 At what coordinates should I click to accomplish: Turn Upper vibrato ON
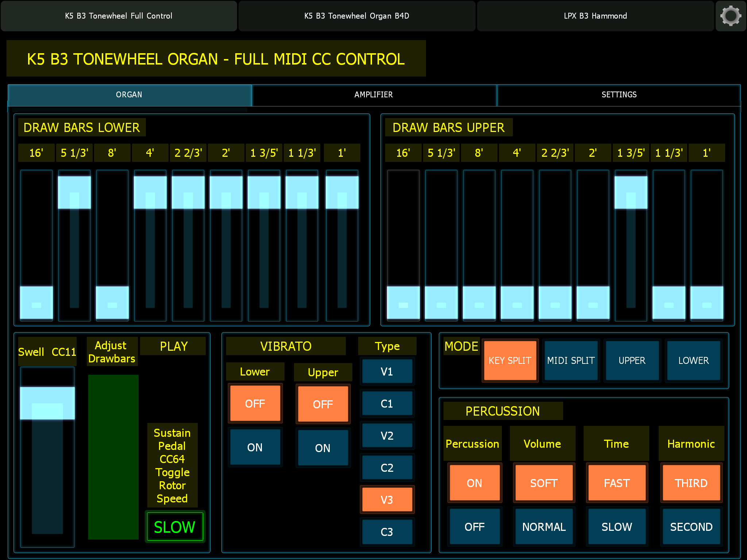tap(323, 448)
